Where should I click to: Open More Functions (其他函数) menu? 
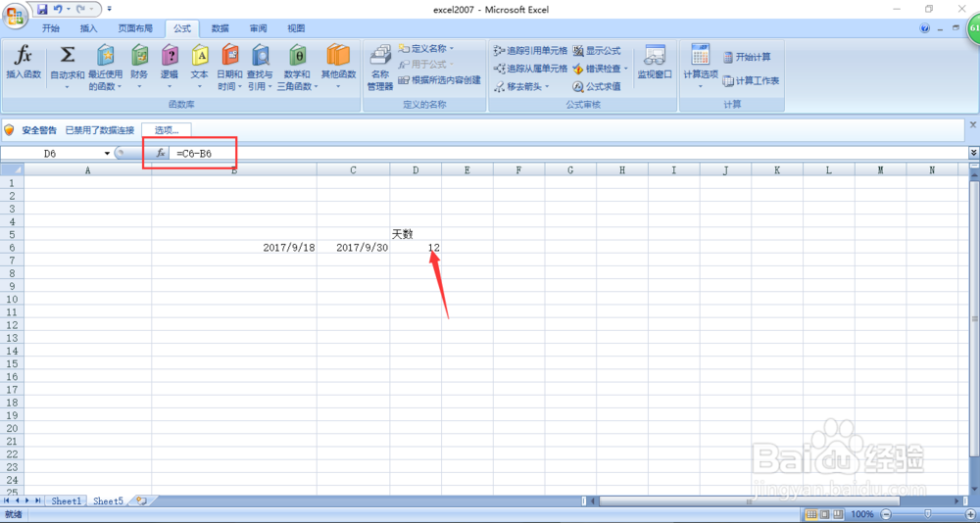point(338,69)
